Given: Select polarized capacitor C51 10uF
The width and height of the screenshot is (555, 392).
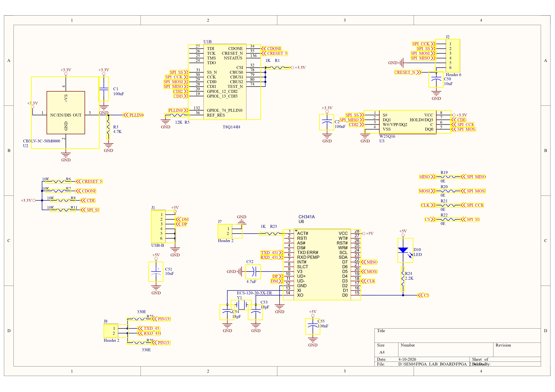Looking at the screenshot, I should (x=156, y=272).
